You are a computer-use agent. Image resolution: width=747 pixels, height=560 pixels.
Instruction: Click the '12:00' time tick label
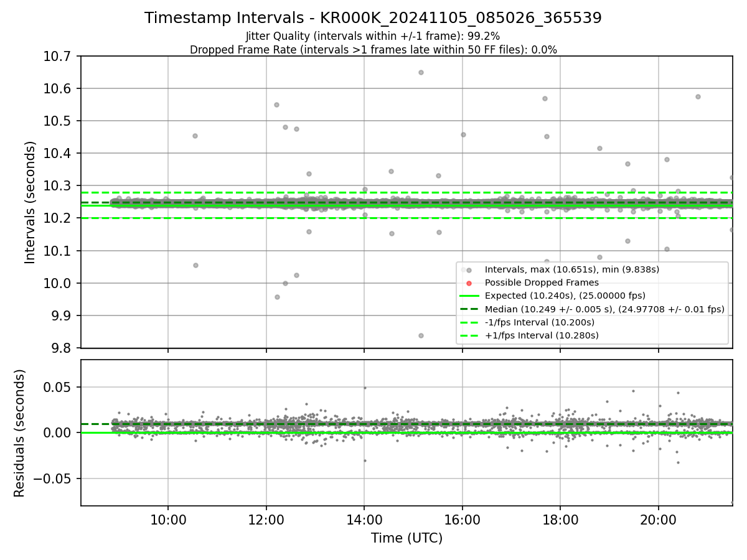coord(266,519)
